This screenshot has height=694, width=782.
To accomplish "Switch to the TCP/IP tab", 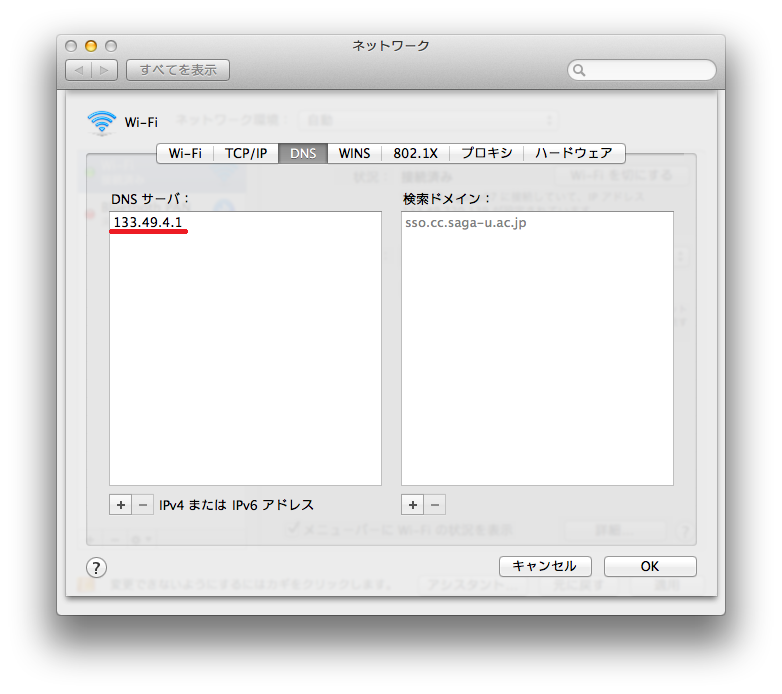I will [246, 153].
